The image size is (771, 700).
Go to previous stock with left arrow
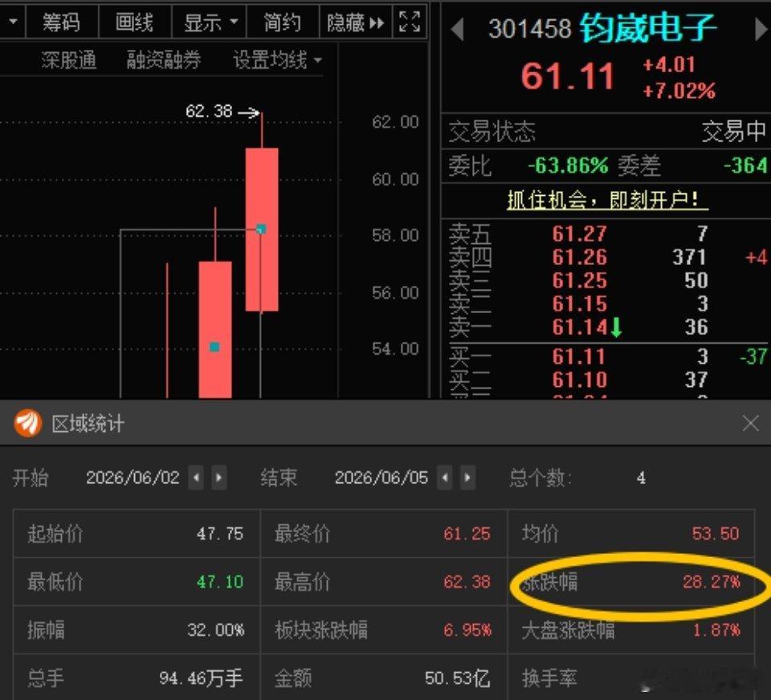(x=457, y=30)
